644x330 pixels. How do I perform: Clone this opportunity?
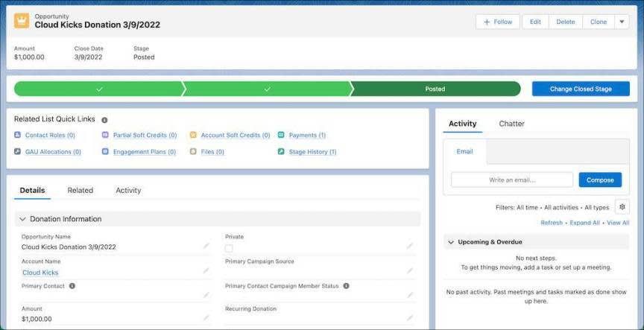coord(599,22)
